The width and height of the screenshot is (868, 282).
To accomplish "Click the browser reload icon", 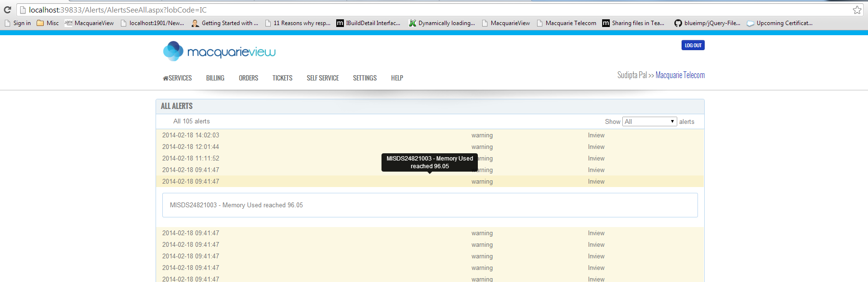I will click(x=7, y=10).
